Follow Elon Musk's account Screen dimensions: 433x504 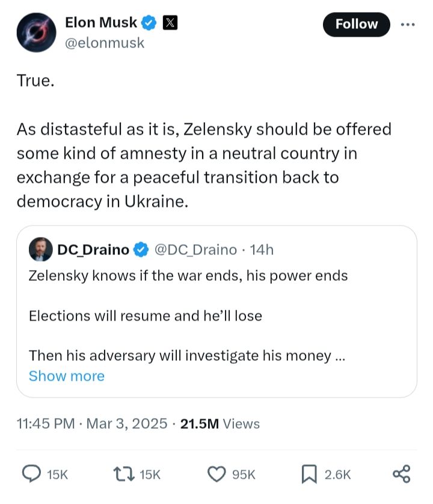357,24
